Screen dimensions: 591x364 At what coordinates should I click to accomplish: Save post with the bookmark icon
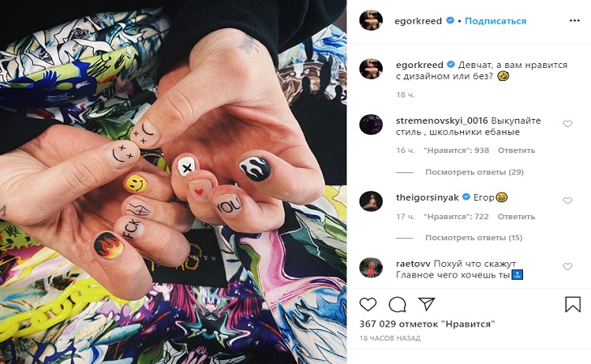572,304
